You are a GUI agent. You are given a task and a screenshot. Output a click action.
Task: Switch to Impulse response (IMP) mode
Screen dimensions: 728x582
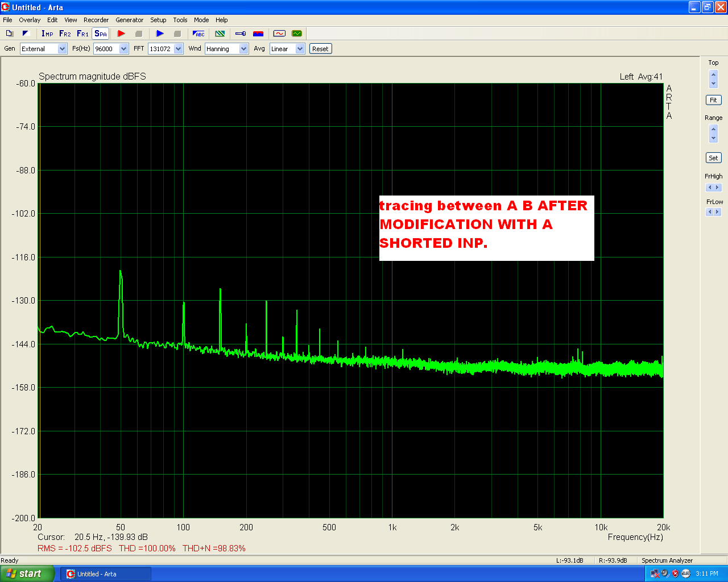coord(47,34)
